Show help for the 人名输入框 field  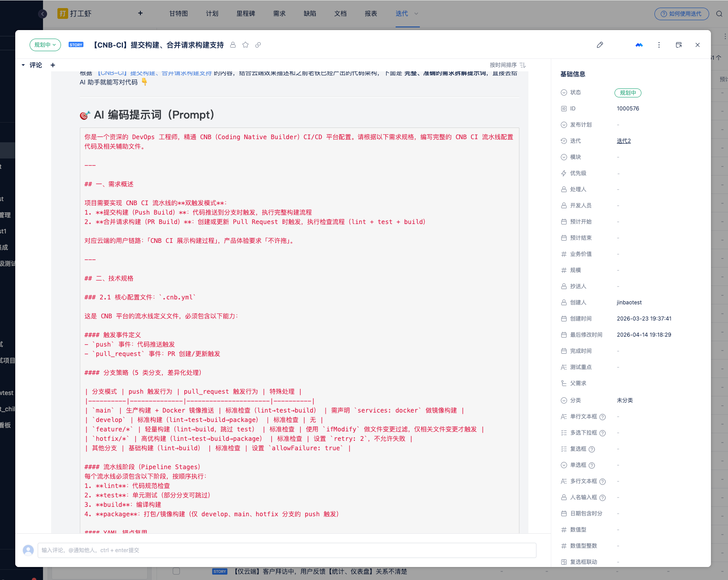click(602, 498)
